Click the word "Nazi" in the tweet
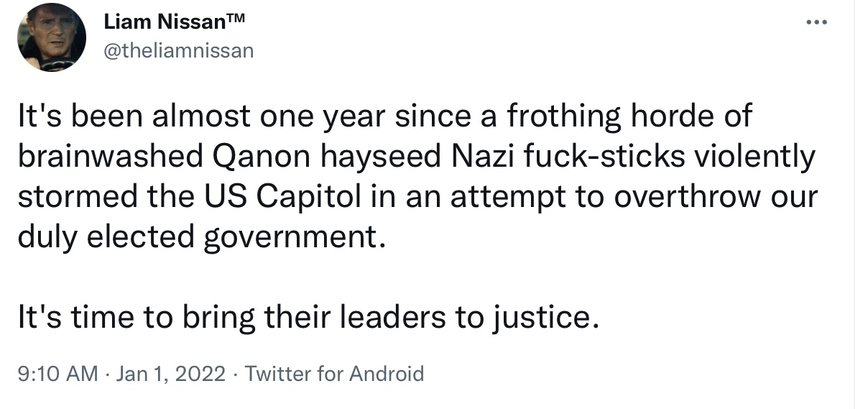This screenshot has height=409, width=868. click(x=476, y=157)
